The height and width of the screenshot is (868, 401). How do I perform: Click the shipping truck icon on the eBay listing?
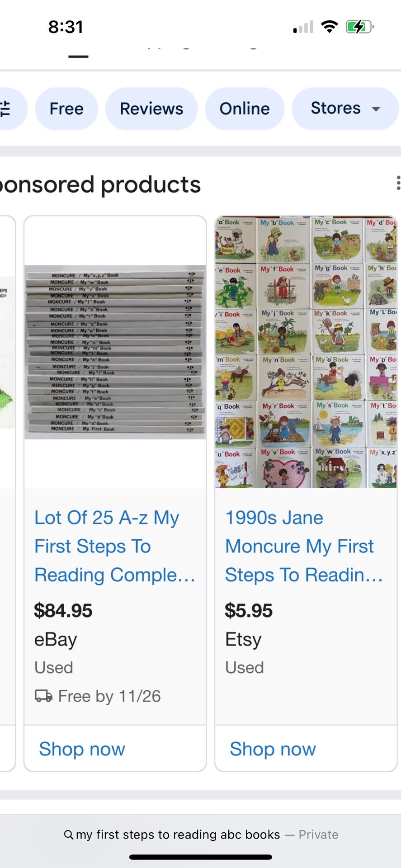point(44,696)
